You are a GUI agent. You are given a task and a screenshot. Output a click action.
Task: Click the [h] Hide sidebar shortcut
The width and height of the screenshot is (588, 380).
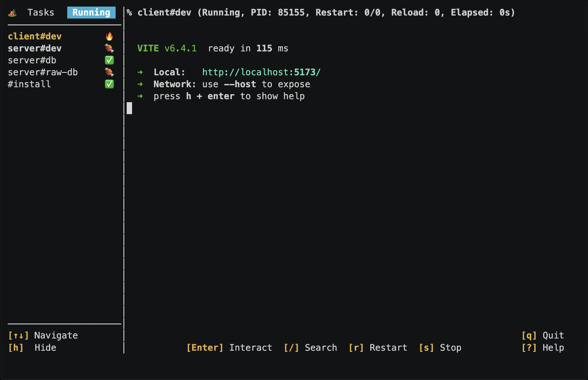tap(32, 347)
